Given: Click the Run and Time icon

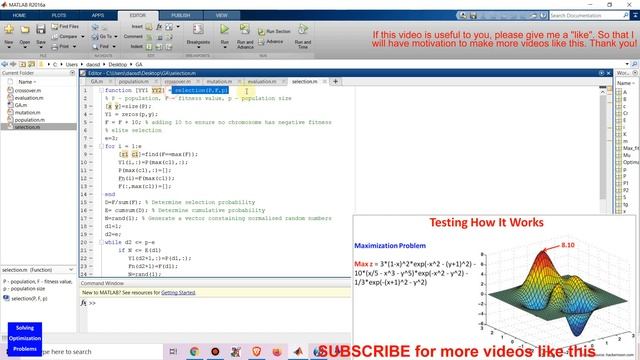Looking at the screenshot, I should coord(302,29).
